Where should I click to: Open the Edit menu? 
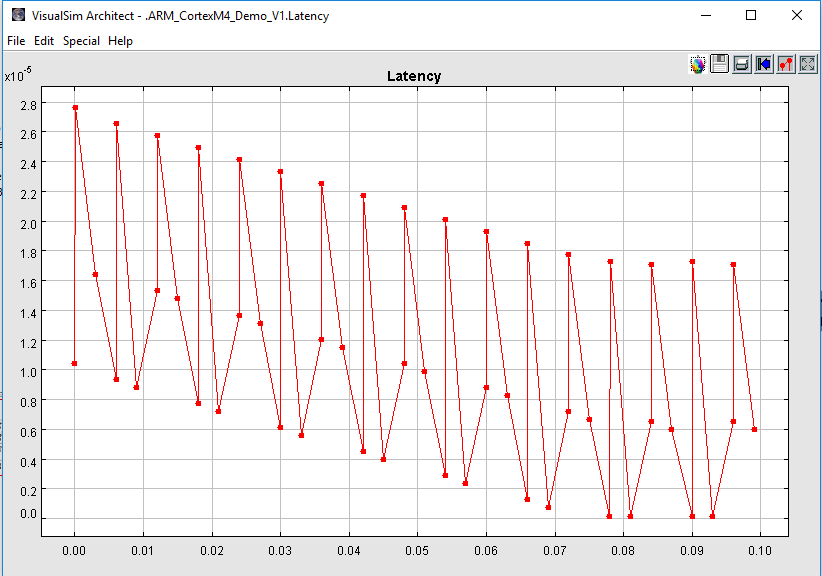click(x=44, y=41)
